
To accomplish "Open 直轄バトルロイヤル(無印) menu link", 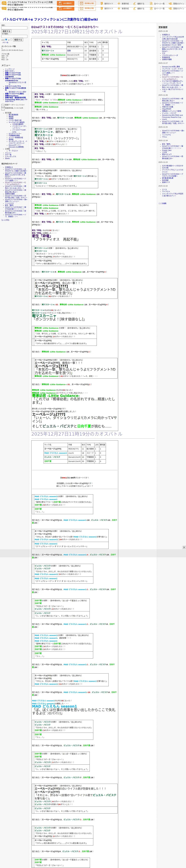I will 14,94.
